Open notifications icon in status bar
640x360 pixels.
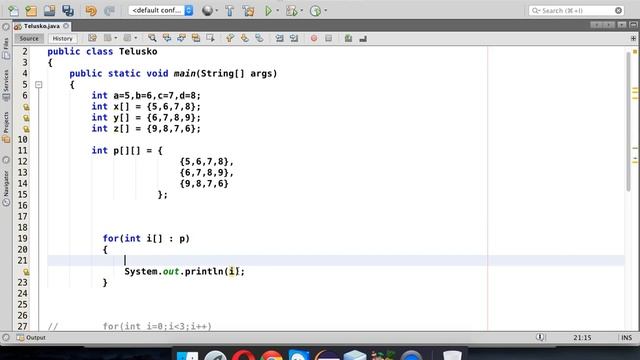(540, 338)
